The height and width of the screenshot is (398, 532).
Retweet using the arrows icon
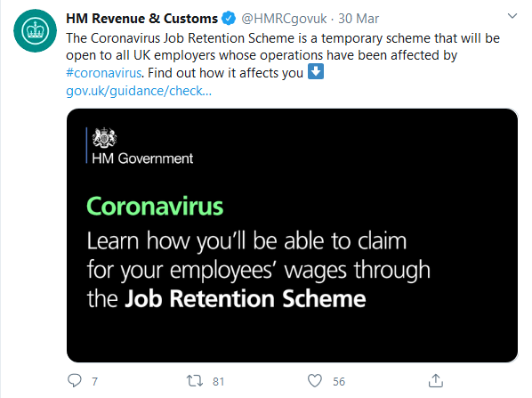[195, 381]
